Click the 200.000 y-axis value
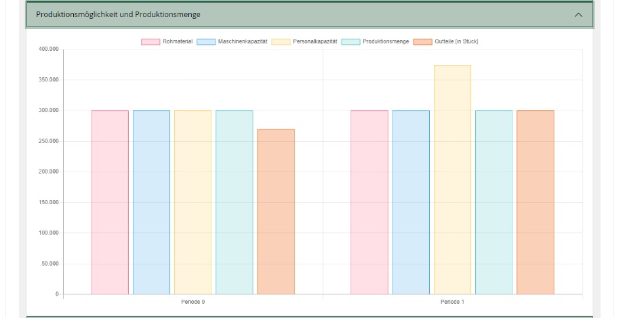The height and width of the screenshot is (318, 644). pyautogui.click(x=49, y=172)
